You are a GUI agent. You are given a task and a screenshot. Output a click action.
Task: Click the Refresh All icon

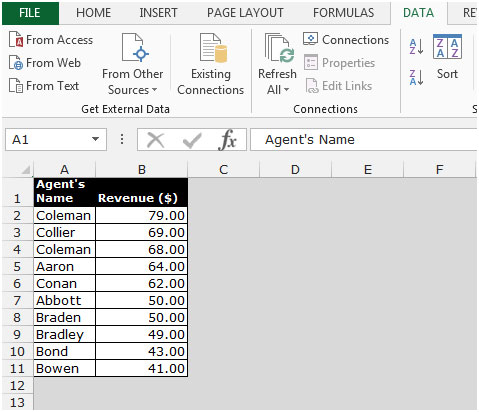pos(279,48)
